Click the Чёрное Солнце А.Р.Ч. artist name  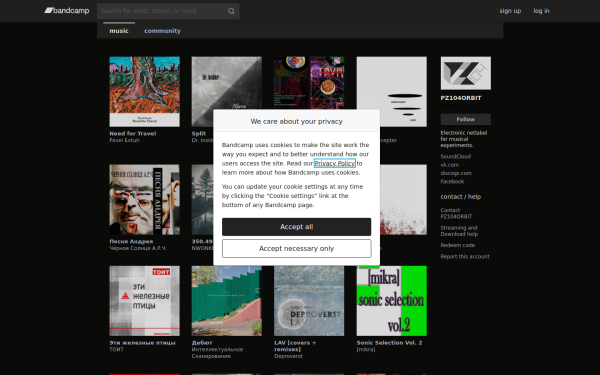tap(138, 248)
